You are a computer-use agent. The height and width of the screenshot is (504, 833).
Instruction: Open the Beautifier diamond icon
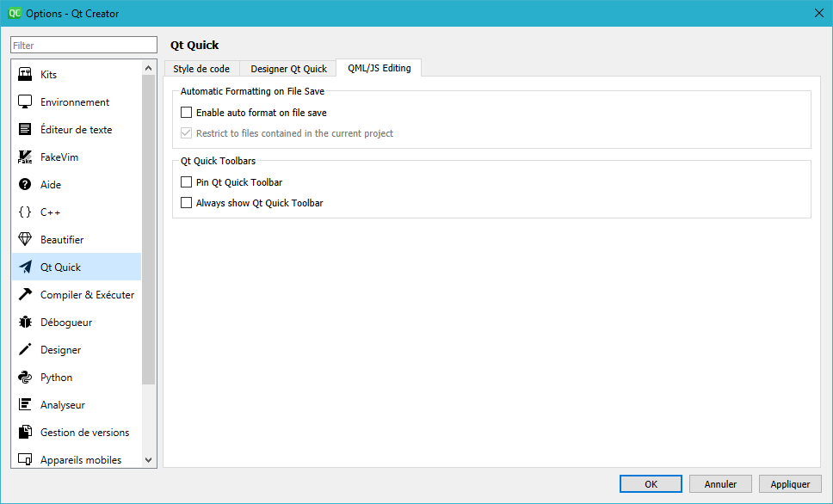[25, 239]
